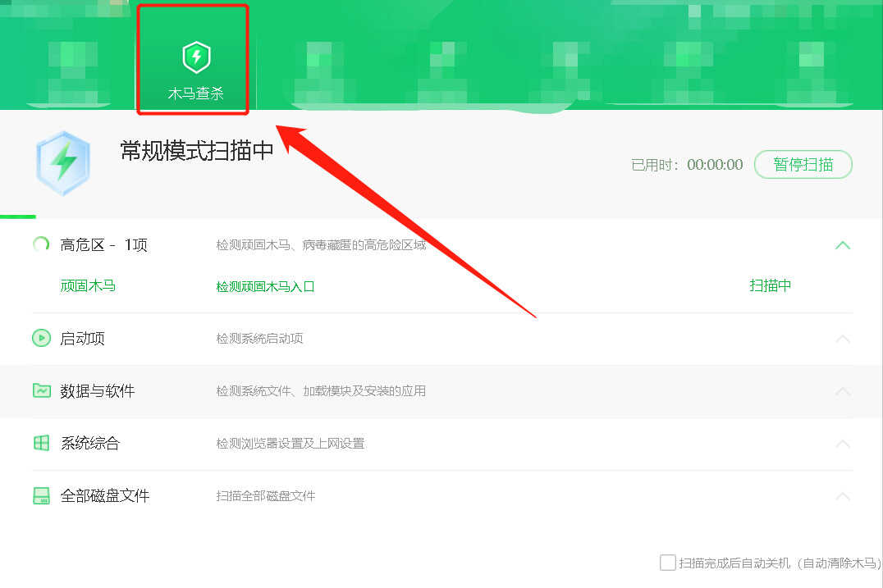Click the 扫描中 status text
883x588 pixels.
point(770,285)
